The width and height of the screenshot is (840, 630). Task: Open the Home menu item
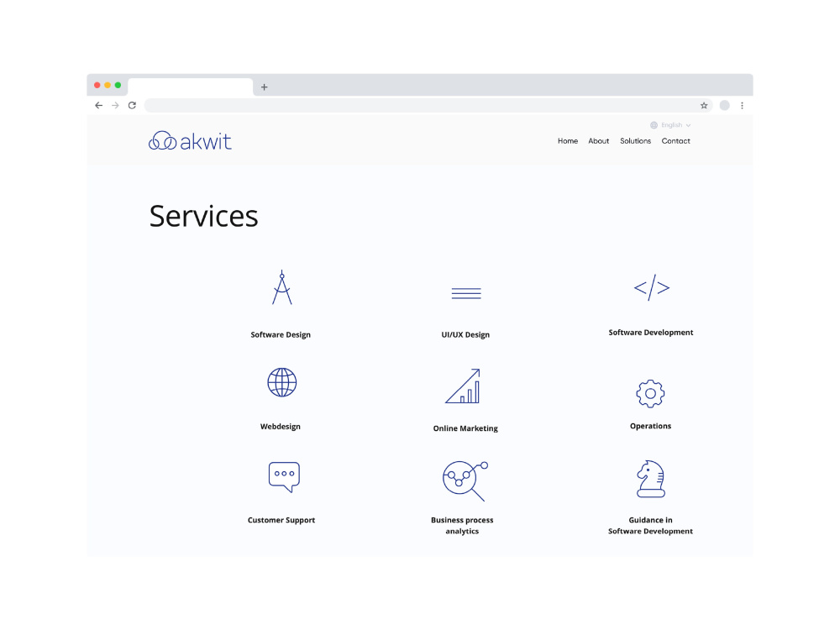click(567, 141)
